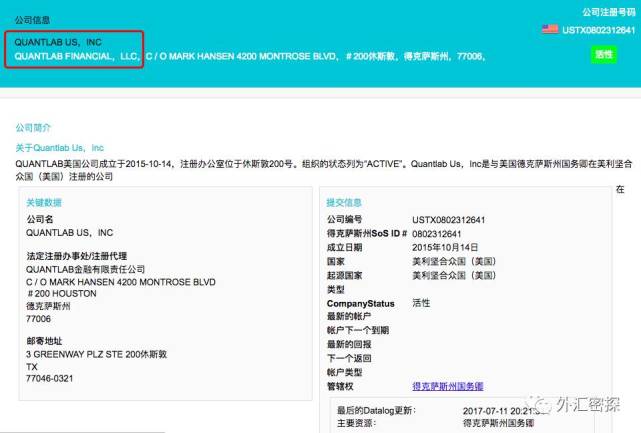Select the QUANTLAB金融有限责任公司 line
The width and height of the screenshot is (641, 433).
[x=85, y=269]
